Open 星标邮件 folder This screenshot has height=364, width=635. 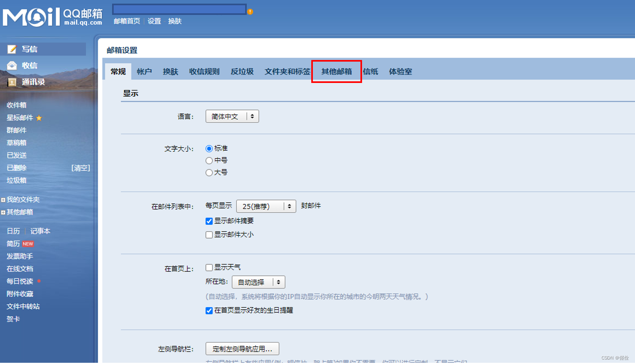[x=20, y=118]
